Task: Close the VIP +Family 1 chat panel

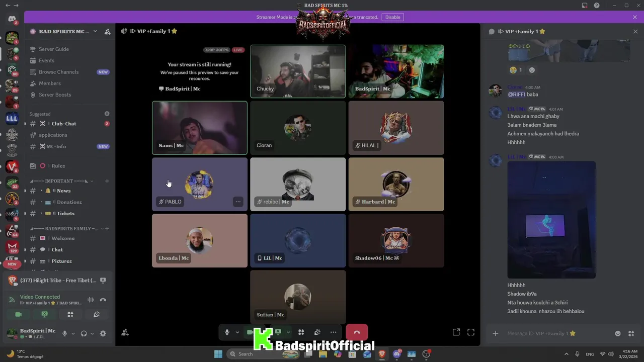Action: tap(635, 31)
